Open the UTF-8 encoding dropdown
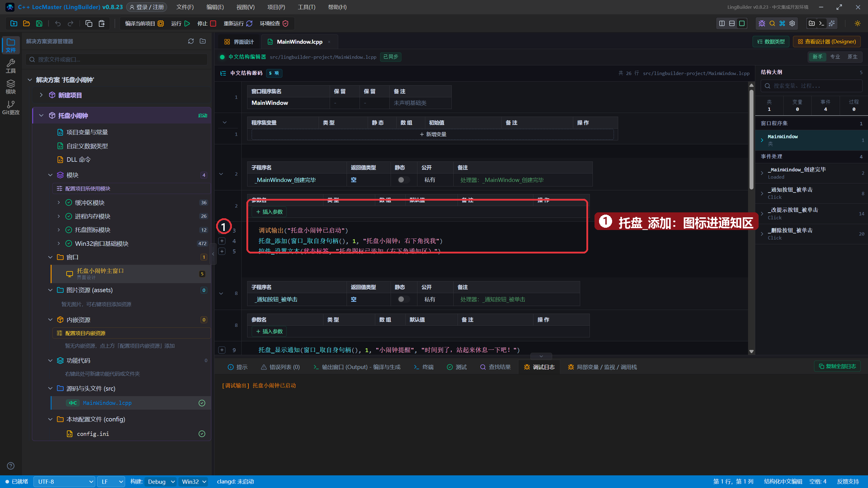Screen dimensions: 868x488 pos(64,482)
